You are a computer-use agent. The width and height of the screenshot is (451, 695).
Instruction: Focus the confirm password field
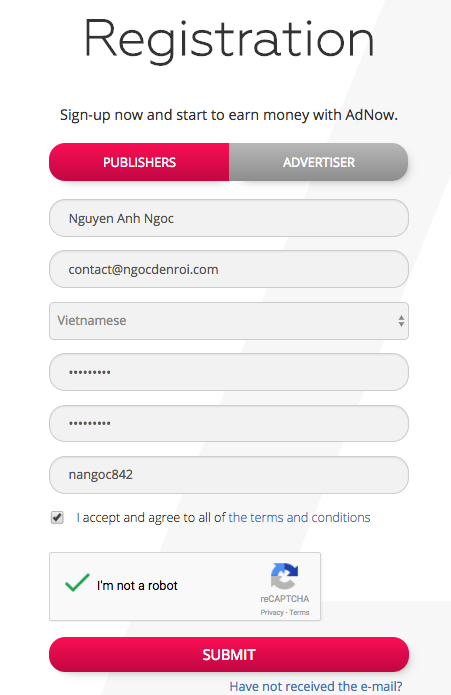click(x=229, y=423)
